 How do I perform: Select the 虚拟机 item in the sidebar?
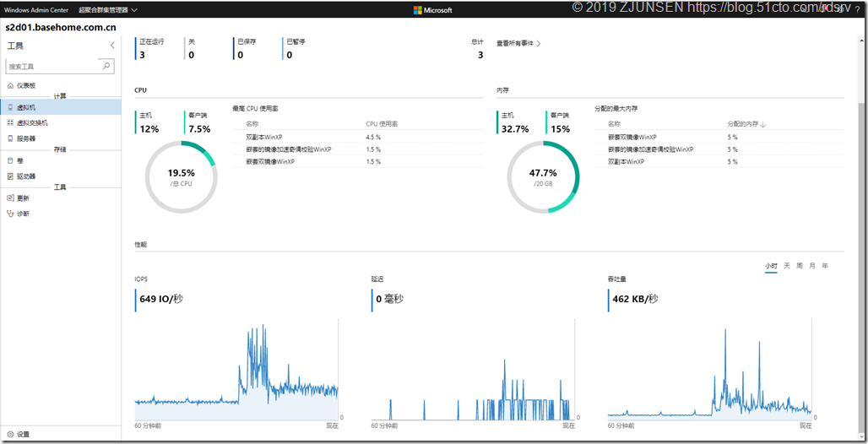(61, 107)
